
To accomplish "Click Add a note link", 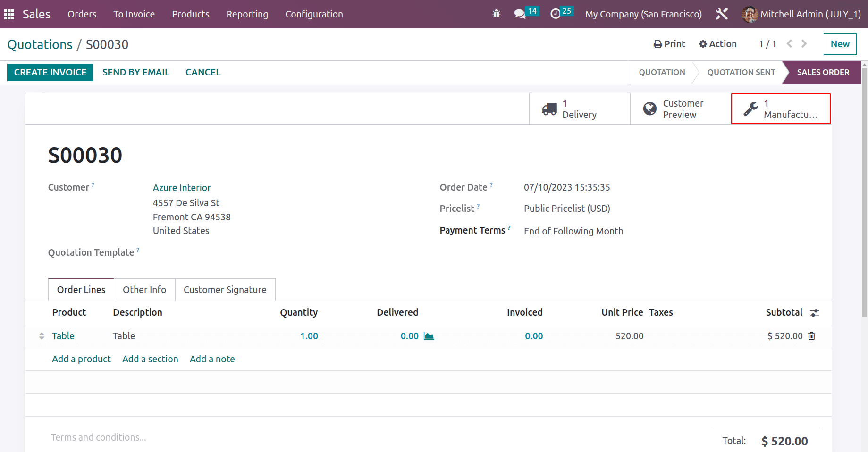I will click(x=212, y=359).
